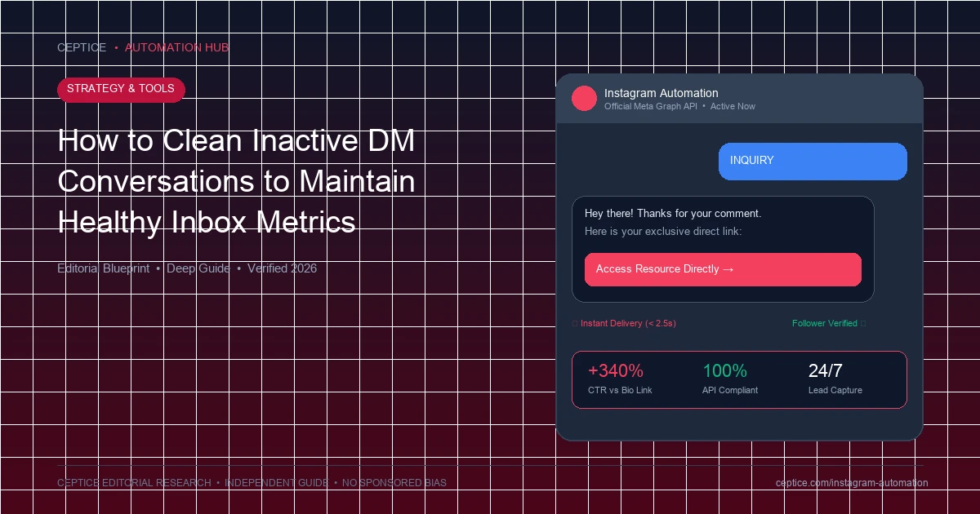
Task: Click the Official Meta Graph API subtitle
Action: (651, 107)
